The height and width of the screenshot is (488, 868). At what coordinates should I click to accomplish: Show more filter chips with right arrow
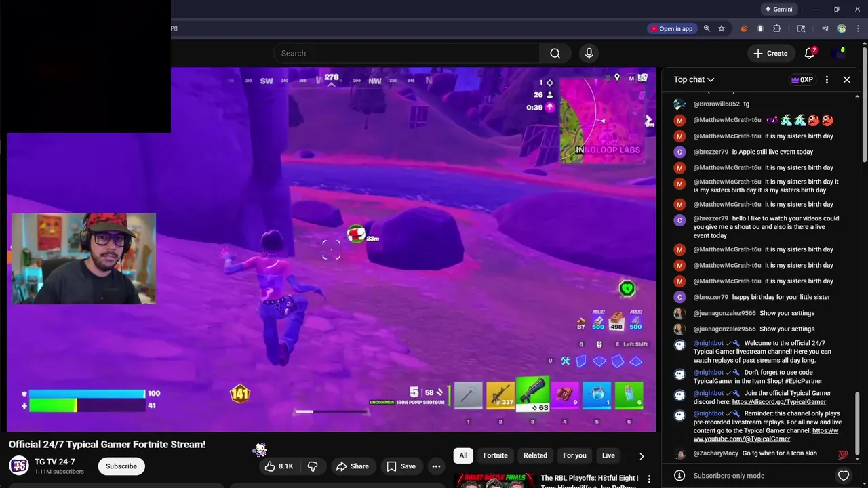[x=642, y=456]
